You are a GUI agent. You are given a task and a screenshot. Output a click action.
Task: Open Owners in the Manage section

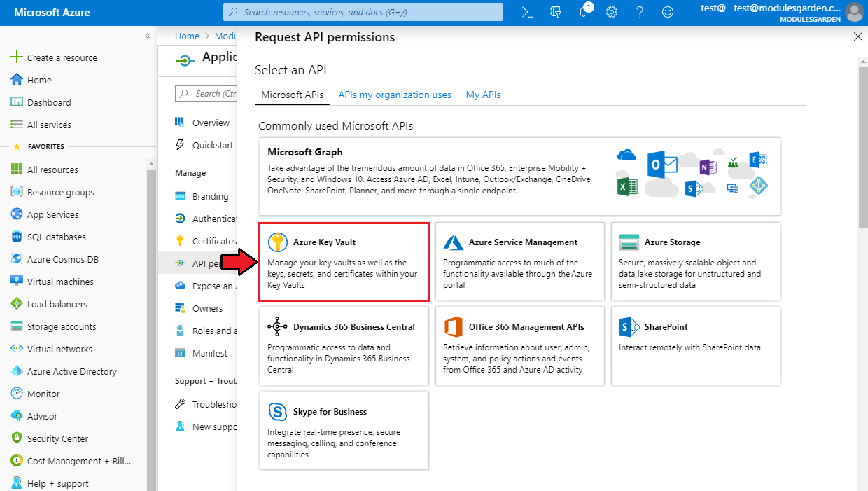207,308
